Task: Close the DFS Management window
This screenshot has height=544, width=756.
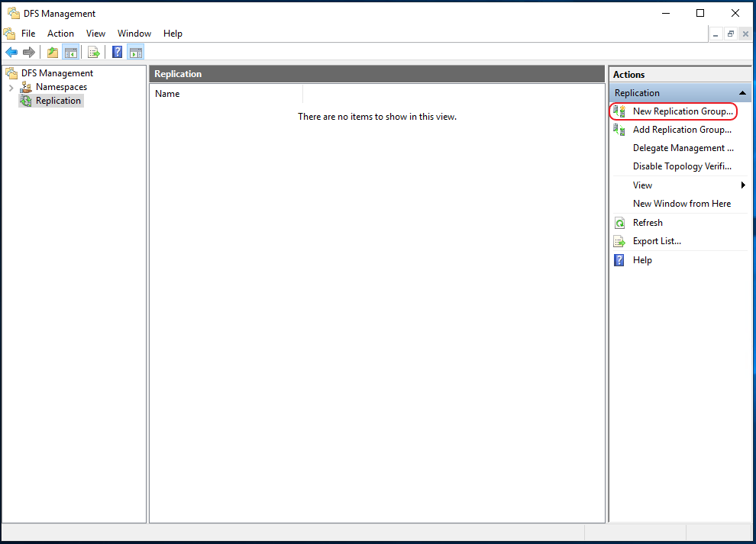Action: pyautogui.click(x=735, y=13)
